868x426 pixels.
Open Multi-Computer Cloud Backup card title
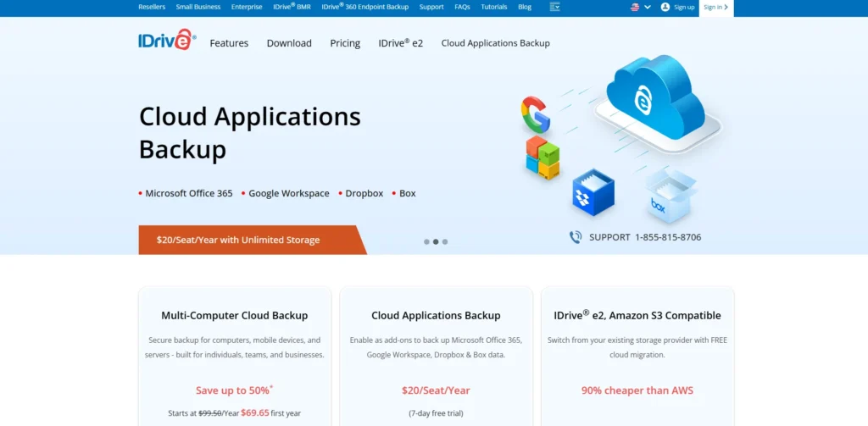click(235, 316)
